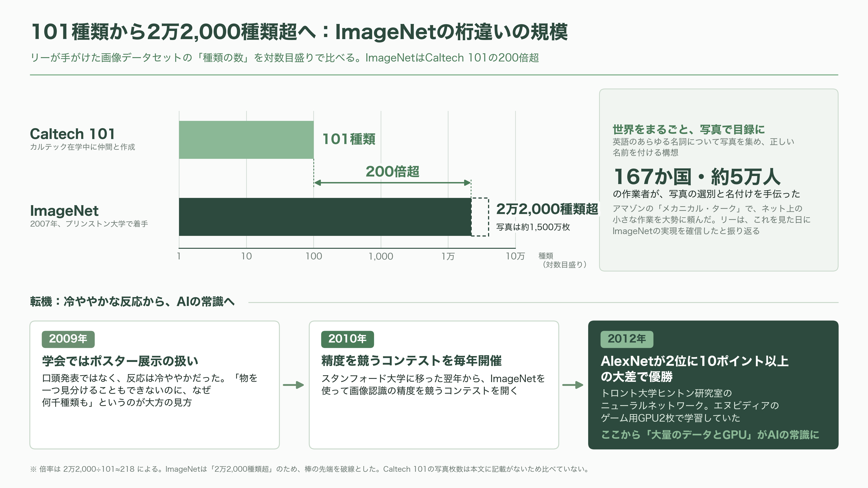Click the 2007年、プリンストン大学で着手 caption

pos(89,224)
